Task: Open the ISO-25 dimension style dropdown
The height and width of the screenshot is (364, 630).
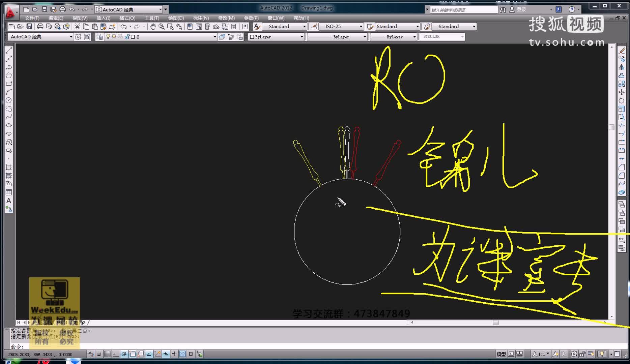Action: click(x=361, y=26)
